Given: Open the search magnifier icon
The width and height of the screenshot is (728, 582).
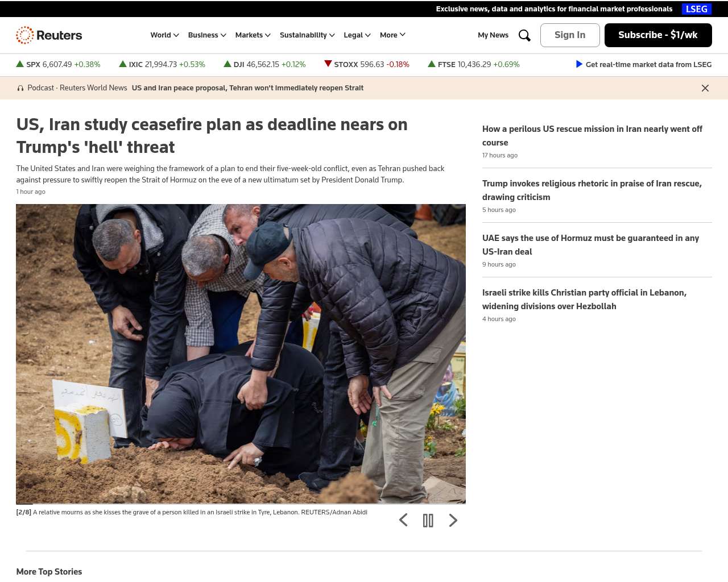Looking at the screenshot, I should pyautogui.click(x=524, y=35).
